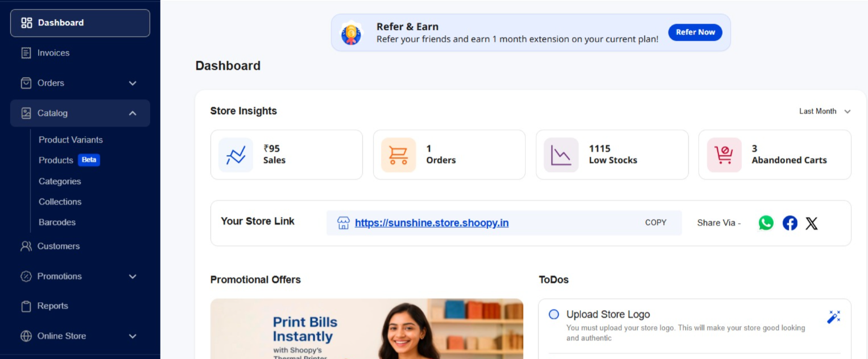The image size is (868, 359).
Task: Go to Customers in the sidebar
Action: (x=58, y=246)
